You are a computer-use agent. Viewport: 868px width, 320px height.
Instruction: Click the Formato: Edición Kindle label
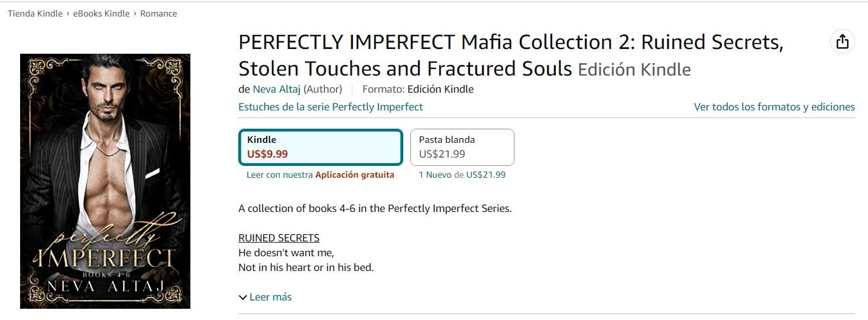pyautogui.click(x=417, y=89)
